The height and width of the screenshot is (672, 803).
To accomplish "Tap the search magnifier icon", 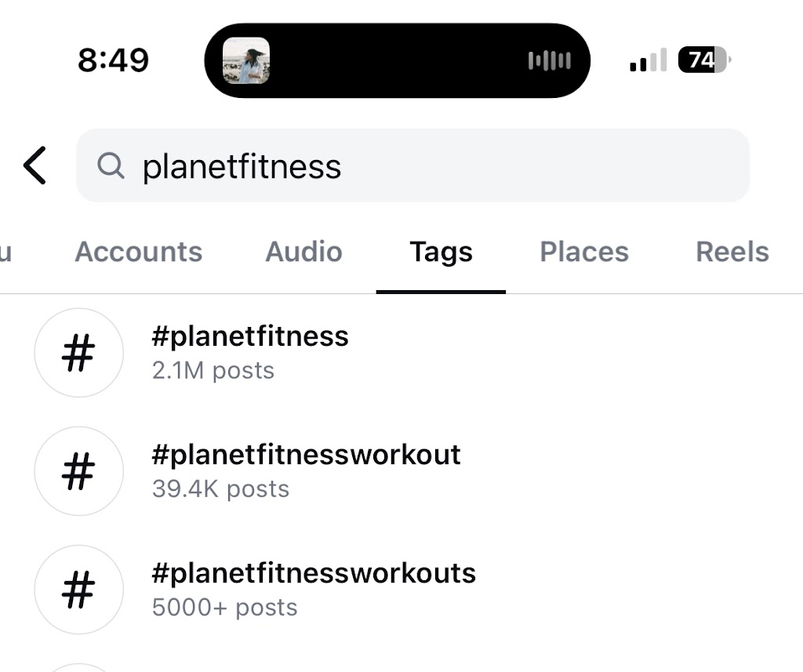I will (111, 165).
